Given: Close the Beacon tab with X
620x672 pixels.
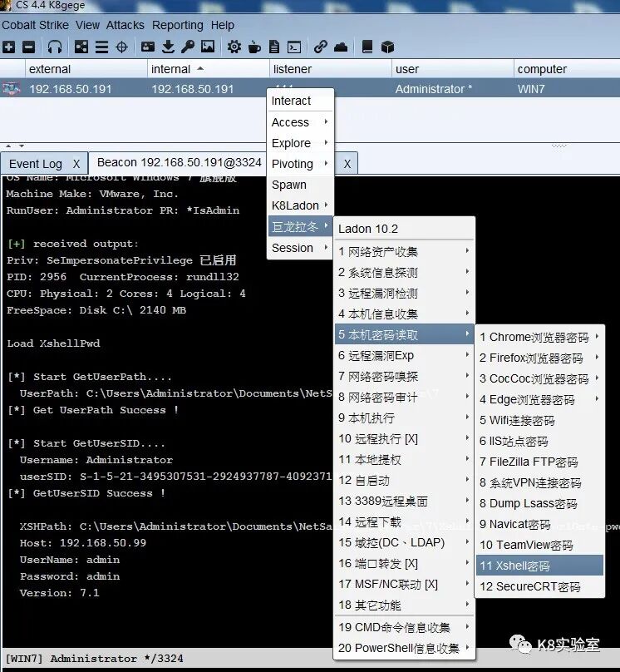Looking at the screenshot, I should [x=347, y=164].
